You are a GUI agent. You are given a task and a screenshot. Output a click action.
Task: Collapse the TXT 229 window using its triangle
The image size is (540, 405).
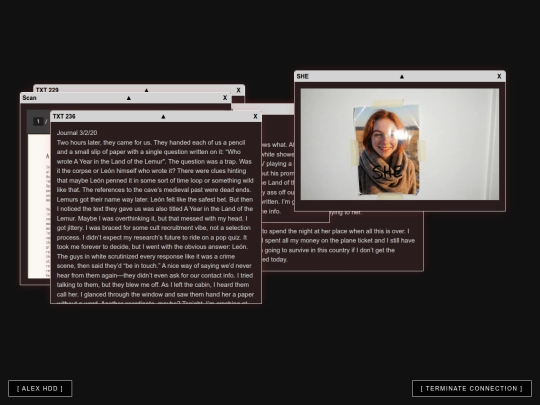(146, 90)
